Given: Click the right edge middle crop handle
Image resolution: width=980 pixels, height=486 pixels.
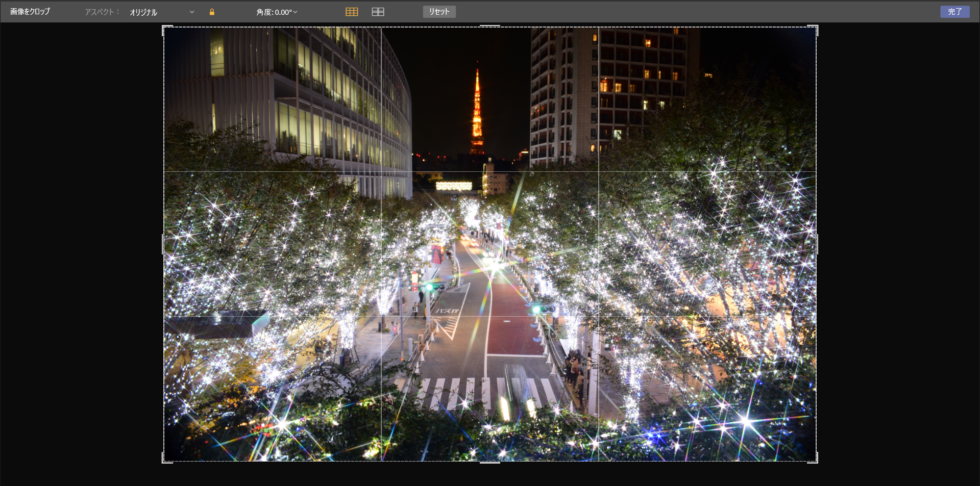Looking at the screenshot, I should point(817,244).
